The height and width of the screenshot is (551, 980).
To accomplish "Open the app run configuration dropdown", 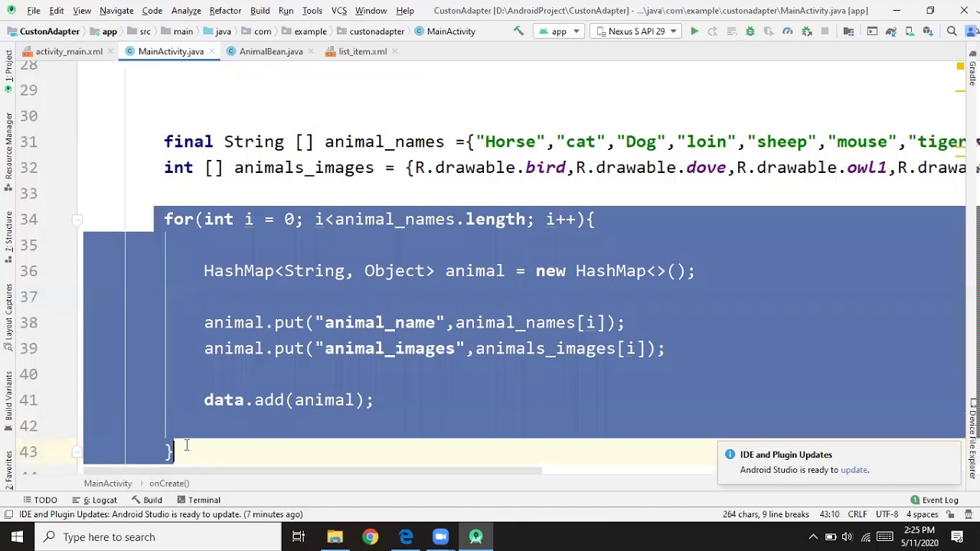I will [x=559, y=31].
